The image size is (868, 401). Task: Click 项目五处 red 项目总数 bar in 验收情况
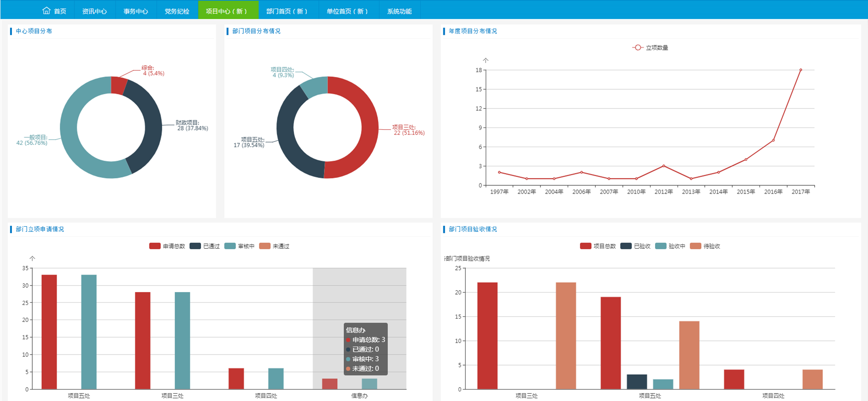611,343
